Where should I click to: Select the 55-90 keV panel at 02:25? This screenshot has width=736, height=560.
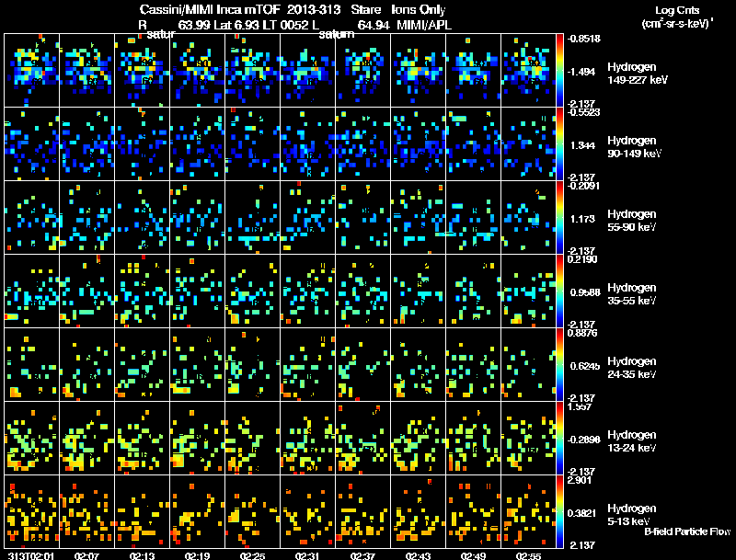252,218
